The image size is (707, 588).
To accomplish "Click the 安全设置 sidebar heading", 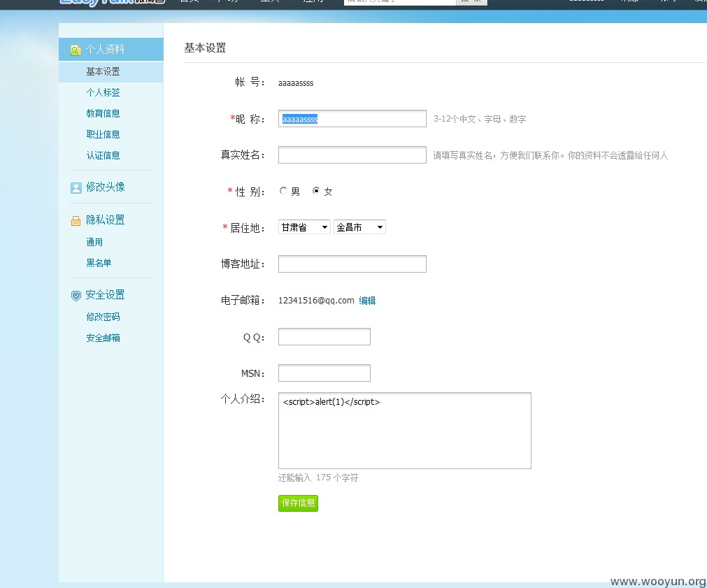I will [x=105, y=294].
